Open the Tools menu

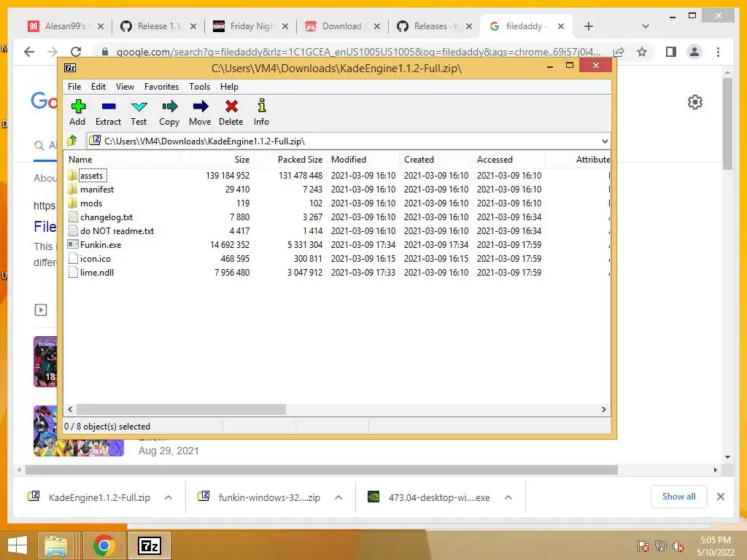coord(199,87)
